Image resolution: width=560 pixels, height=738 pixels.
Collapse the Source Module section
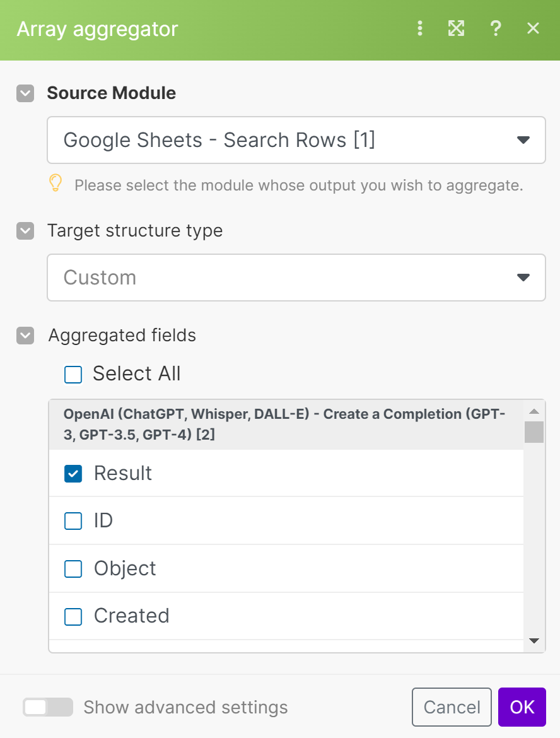pyautogui.click(x=25, y=93)
